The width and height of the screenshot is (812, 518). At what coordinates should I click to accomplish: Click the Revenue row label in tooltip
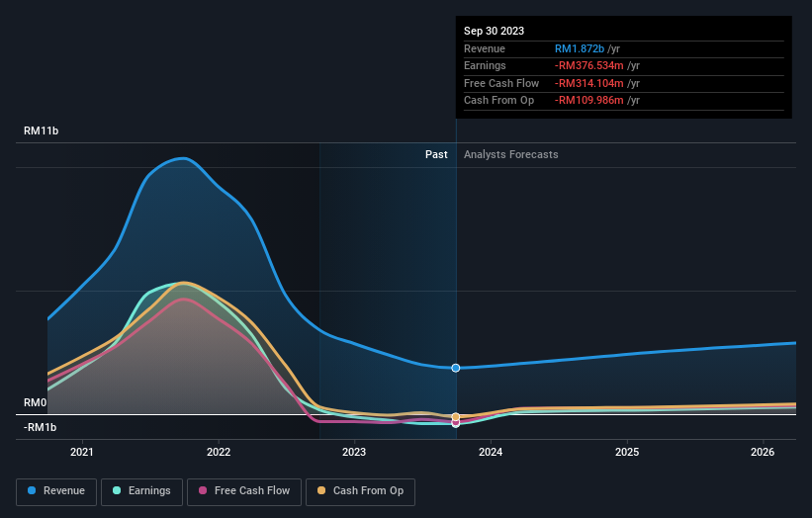click(485, 48)
